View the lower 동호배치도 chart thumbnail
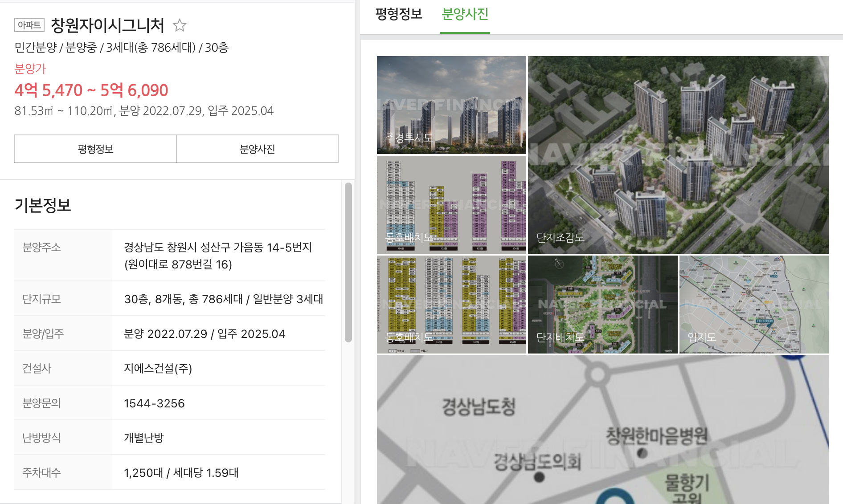Screen dimensions: 843x504 click(451, 305)
